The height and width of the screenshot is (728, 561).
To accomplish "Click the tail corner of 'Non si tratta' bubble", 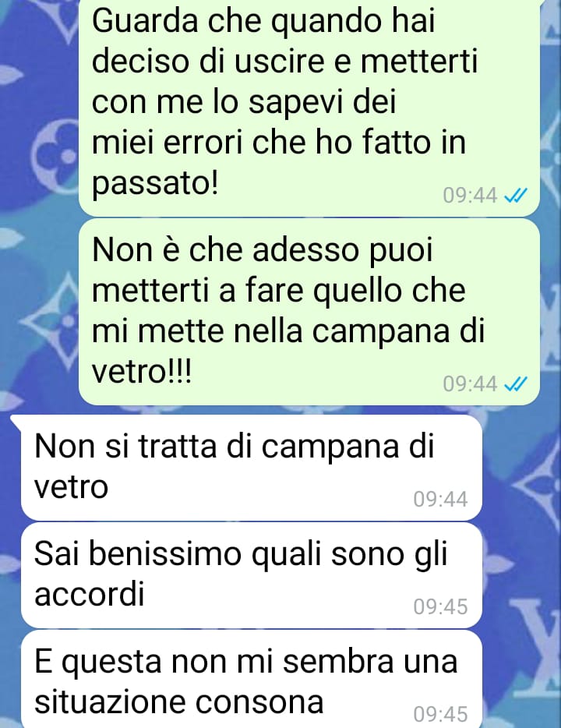I will tap(16, 421).
